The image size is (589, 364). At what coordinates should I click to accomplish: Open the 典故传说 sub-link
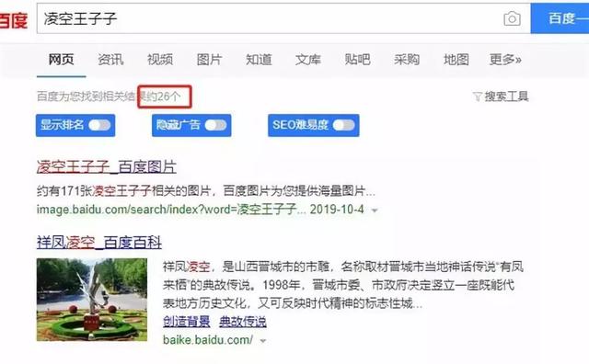click(243, 322)
